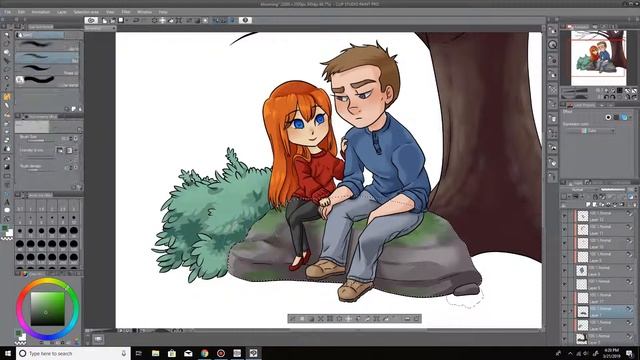Hide Layer 11 with its eye icon
The image size is (640, 360).
point(565,229)
